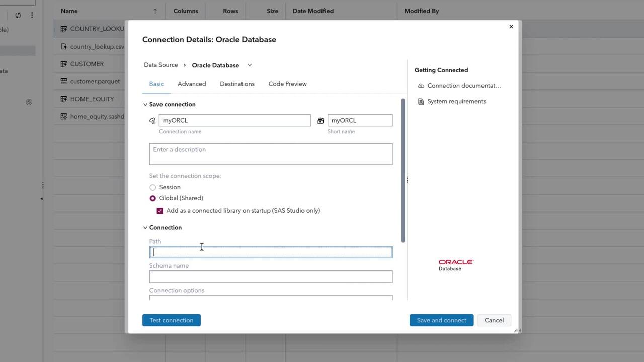Open the Destinations tab
Screen dimensions: 644x362
coord(237,84)
